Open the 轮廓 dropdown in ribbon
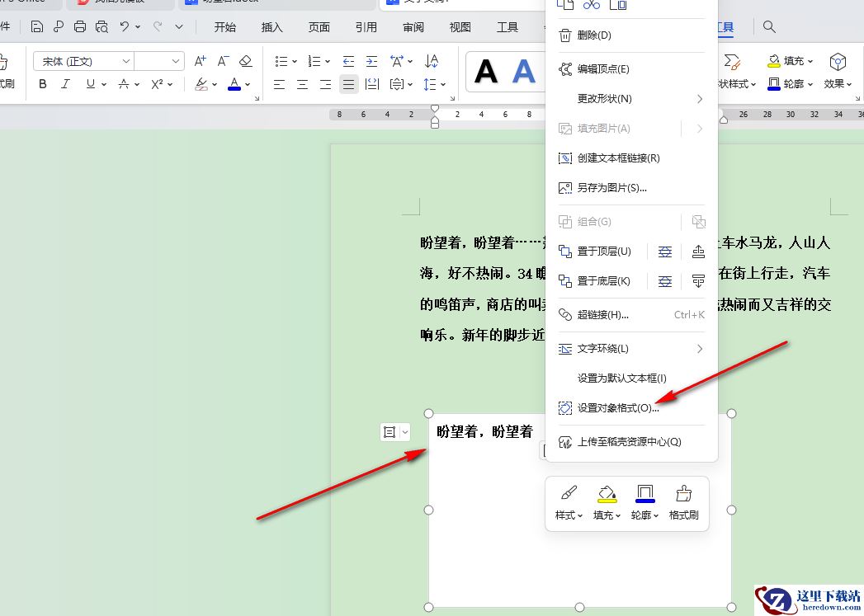 click(790, 83)
